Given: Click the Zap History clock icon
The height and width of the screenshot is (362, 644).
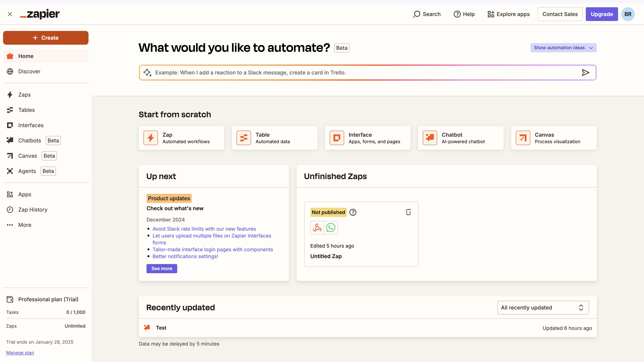Looking at the screenshot, I should tap(10, 210).
